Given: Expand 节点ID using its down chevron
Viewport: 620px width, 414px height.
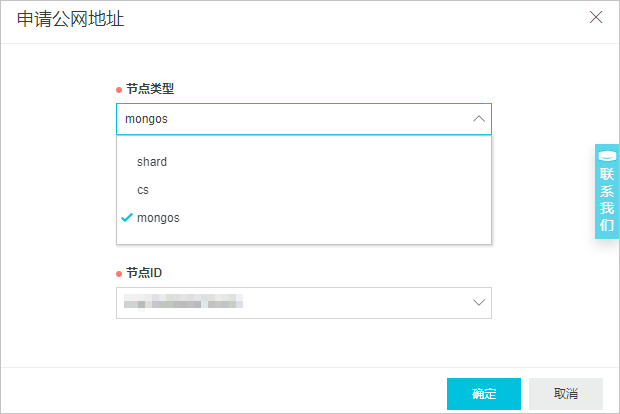Looking at the screenshot, I should point(479,302).
